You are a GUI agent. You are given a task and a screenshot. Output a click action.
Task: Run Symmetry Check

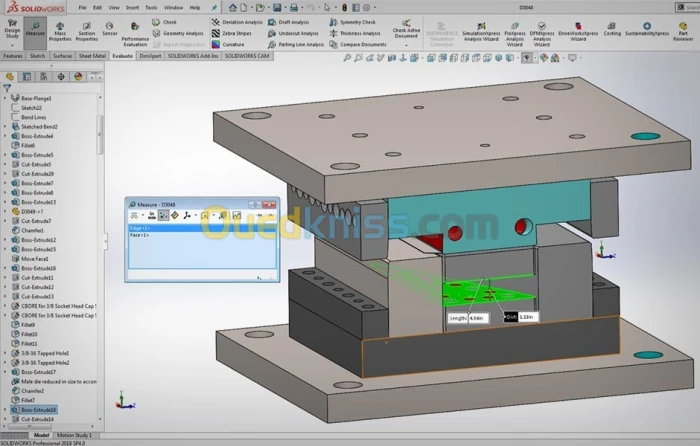pyautogui.click(x=352, y=22)
